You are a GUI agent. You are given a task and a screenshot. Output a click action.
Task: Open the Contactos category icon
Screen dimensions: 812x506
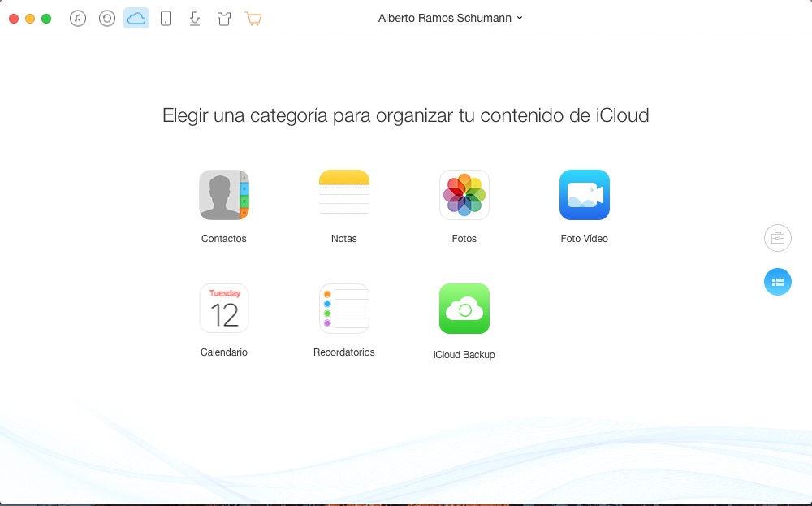pyautogui.click(x=224, y=195)
